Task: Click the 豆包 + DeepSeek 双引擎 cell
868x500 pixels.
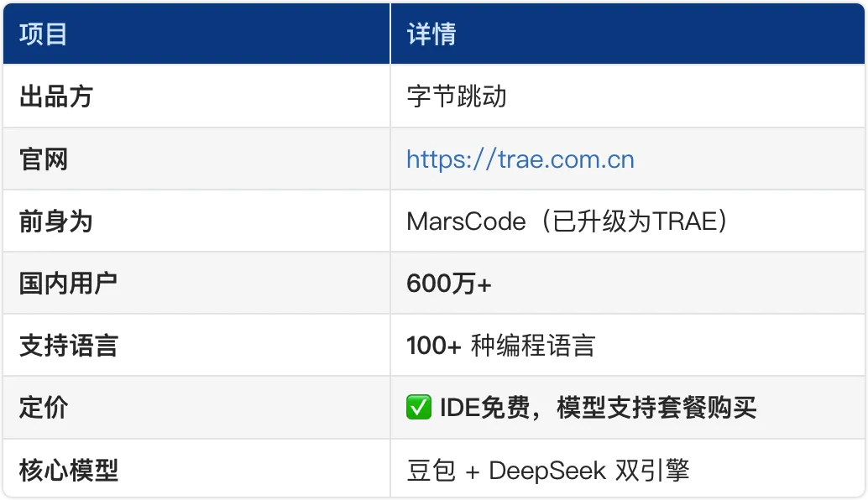Action: pos(547,471)
